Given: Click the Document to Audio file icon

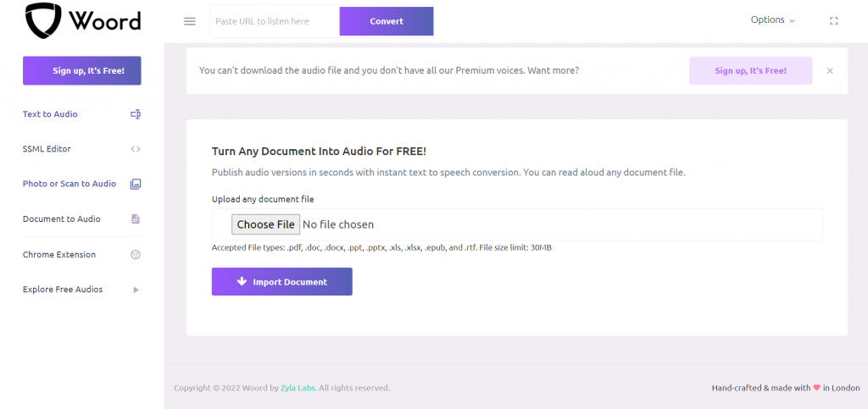Looking at the screenshot, I should pos(136,218).
